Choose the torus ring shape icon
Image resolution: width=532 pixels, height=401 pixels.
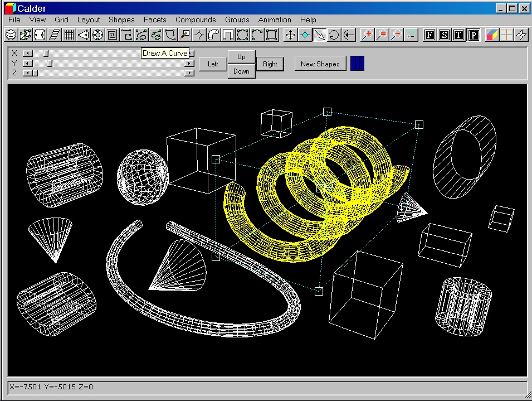pyautogui.click(x=97, y=35)
